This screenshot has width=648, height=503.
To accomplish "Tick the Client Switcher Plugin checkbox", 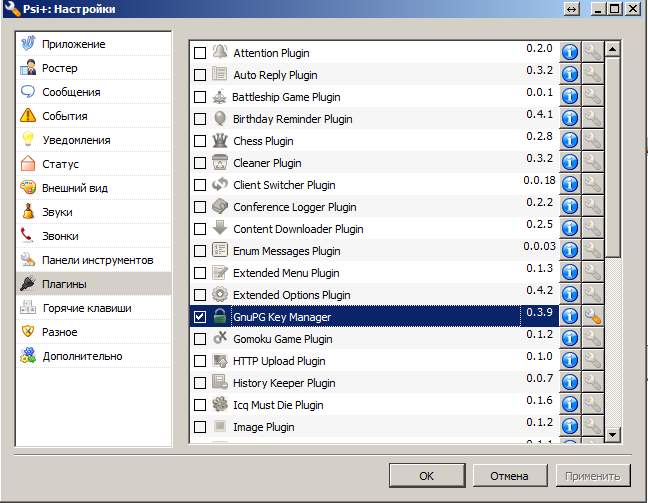I will point(200,185).
